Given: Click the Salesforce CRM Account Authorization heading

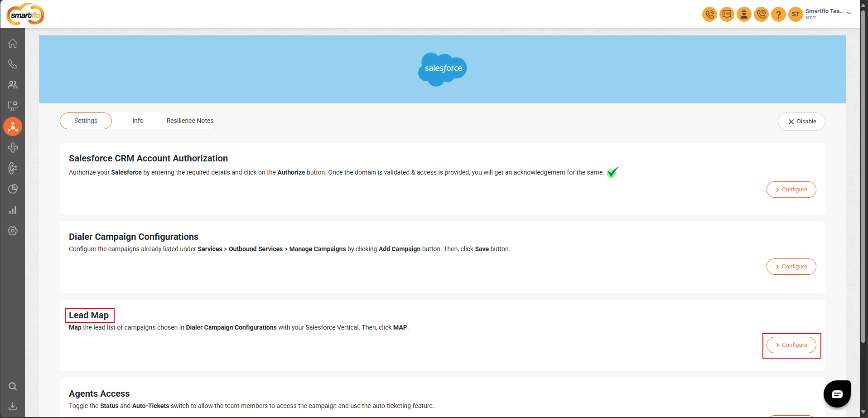Looking at the screenshot, I should (x=148, y=158).
